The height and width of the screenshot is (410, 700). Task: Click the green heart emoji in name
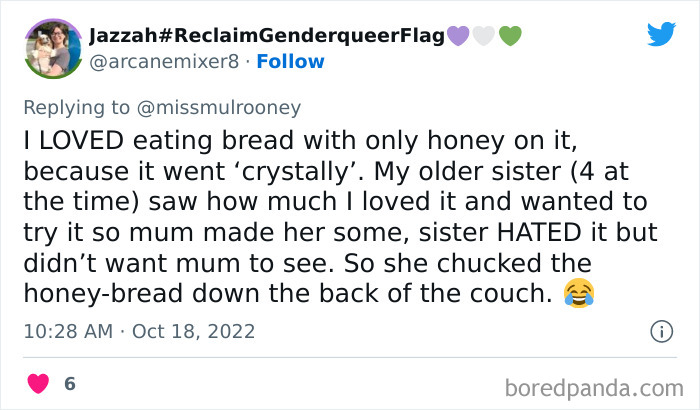pyautogui.click(x=509, y=35)
